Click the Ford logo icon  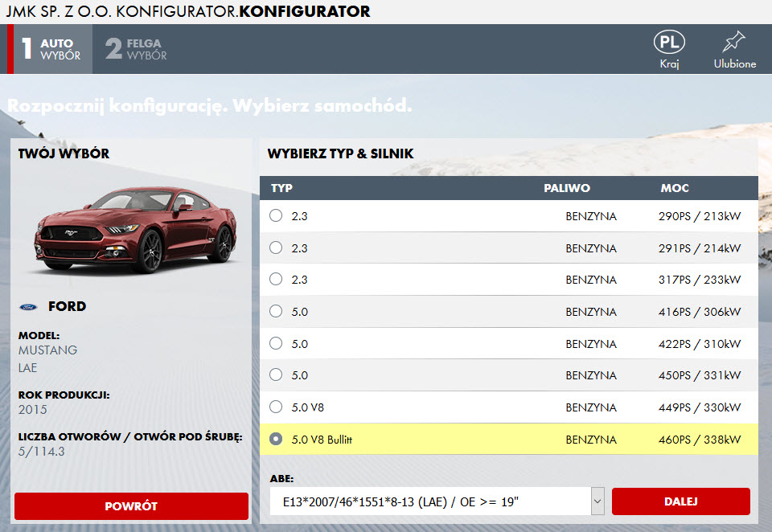(28, 307)
